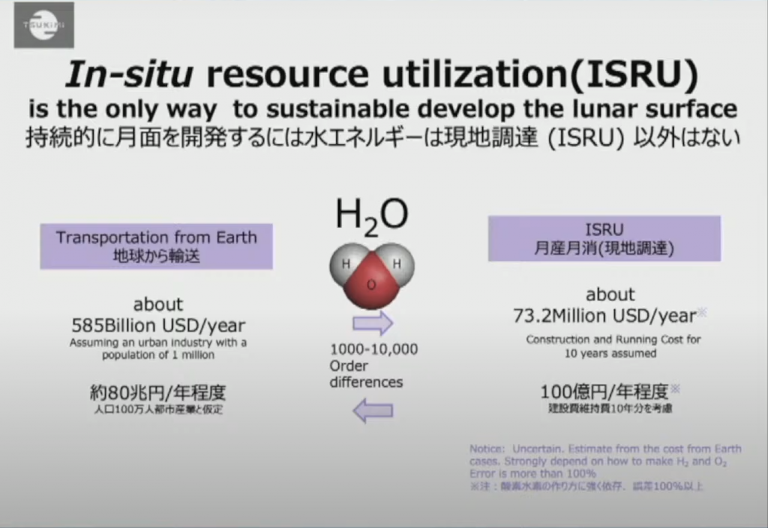
Task: Click the 73.2Million USD/year figure
Action: tap(605, 316)
